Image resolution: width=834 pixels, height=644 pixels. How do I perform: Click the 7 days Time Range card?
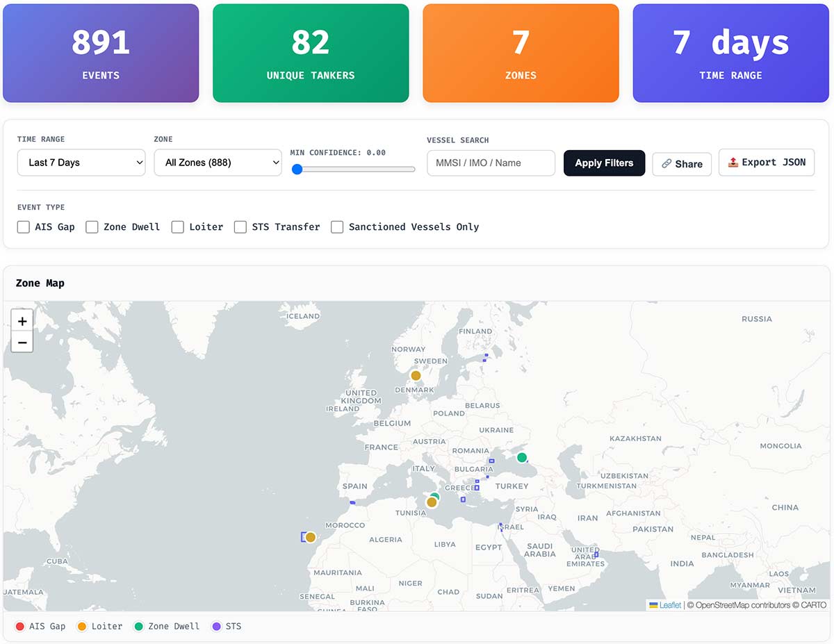click(730, 53)
